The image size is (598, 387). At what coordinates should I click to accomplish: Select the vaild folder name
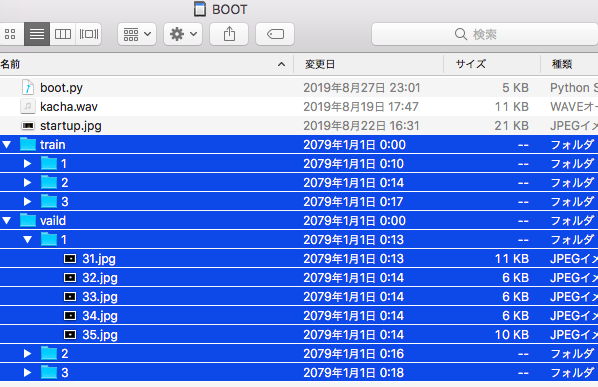(53, 220)
